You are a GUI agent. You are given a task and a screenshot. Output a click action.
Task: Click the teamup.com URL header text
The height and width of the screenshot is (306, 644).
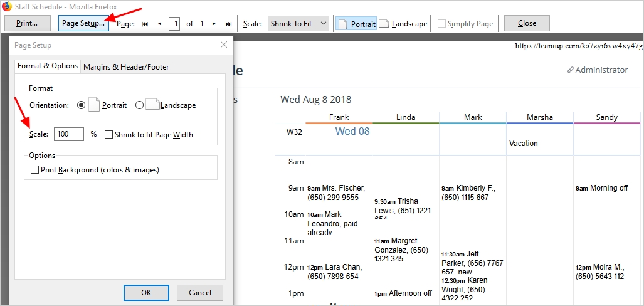[x=579, y=46]
